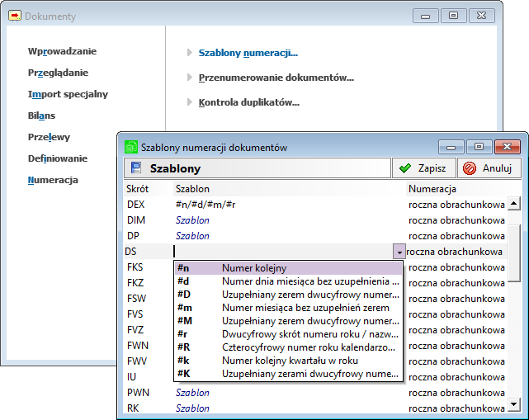Select the FVS shortcut cell
This screenshot has width=529, height=420.
tap(135, 314)
